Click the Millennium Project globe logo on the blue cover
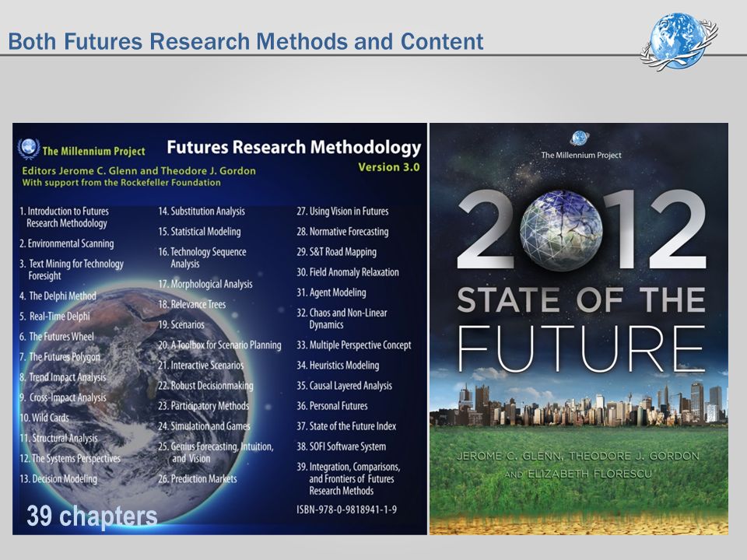747x560 pixels. 29,149
